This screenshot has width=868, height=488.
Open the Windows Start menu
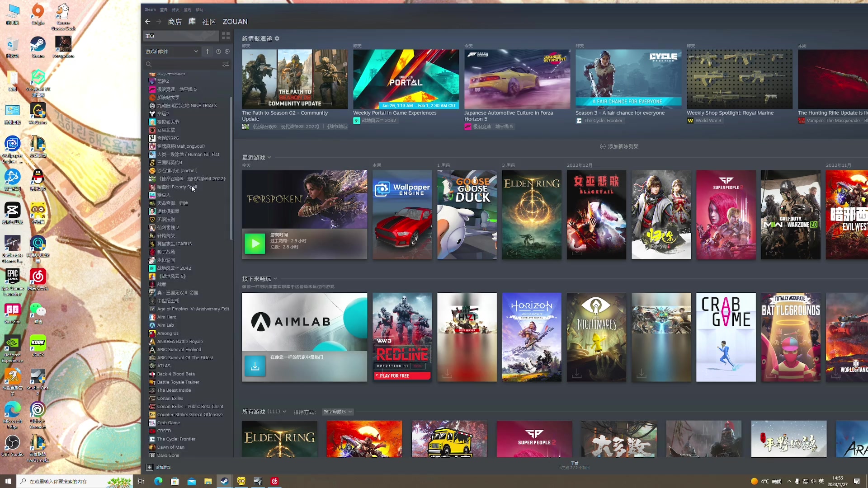pyautogui.click(x=8, y=481)
